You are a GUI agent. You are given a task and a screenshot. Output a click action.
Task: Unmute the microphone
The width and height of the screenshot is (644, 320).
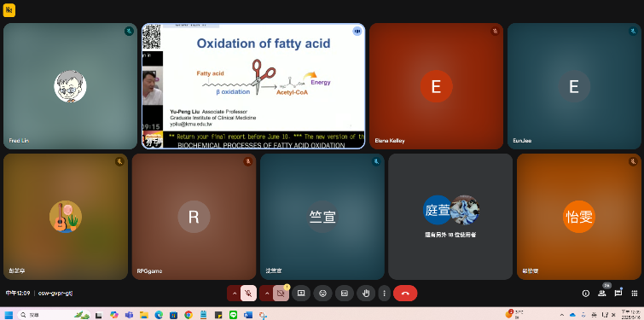click(248, 294)
